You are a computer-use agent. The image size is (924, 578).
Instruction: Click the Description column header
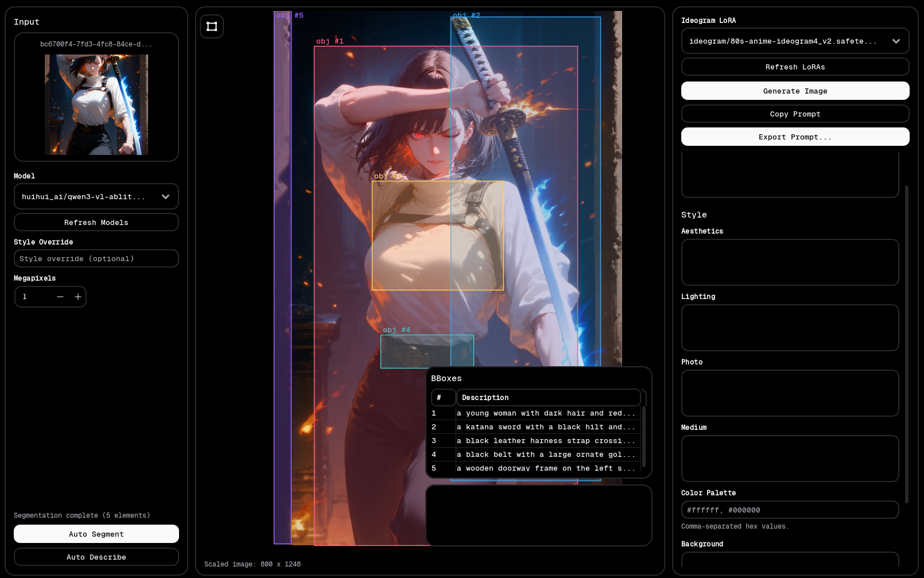(548, 398)
